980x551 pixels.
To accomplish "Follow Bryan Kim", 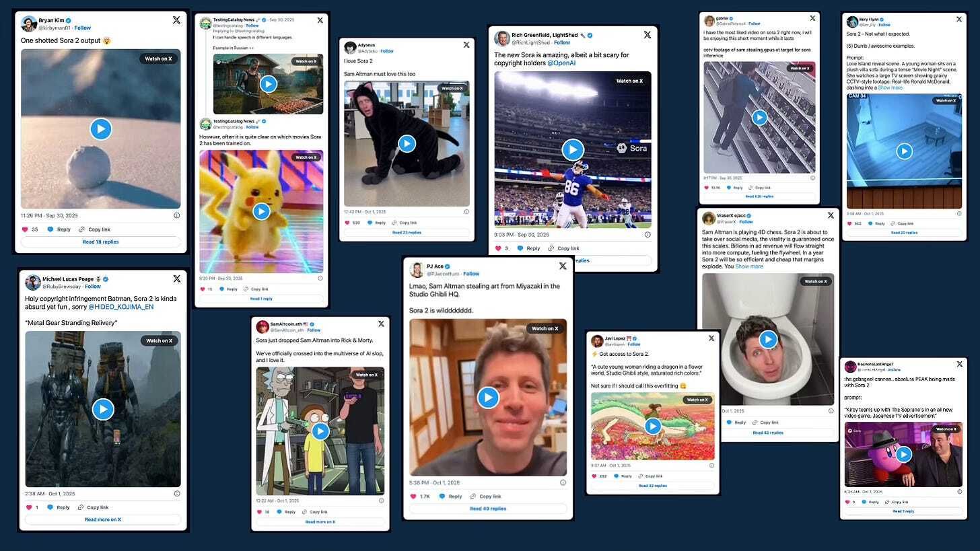I will click(x=83, y=28).
